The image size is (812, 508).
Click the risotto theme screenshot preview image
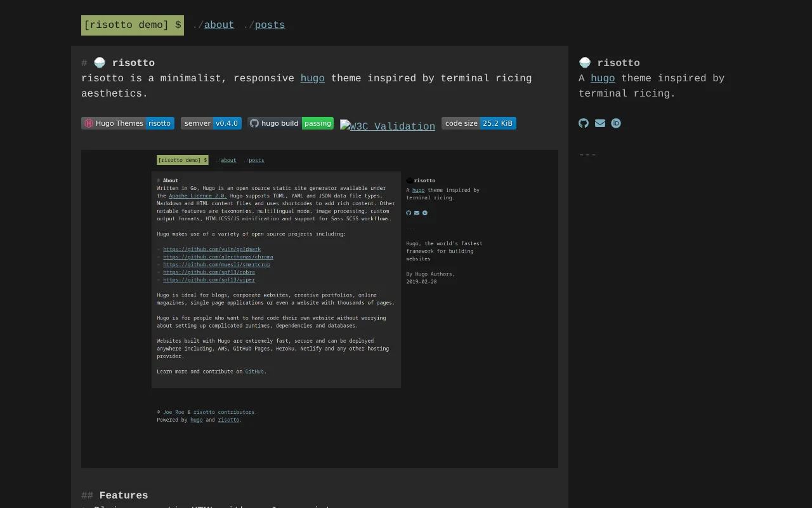point(320,309)
